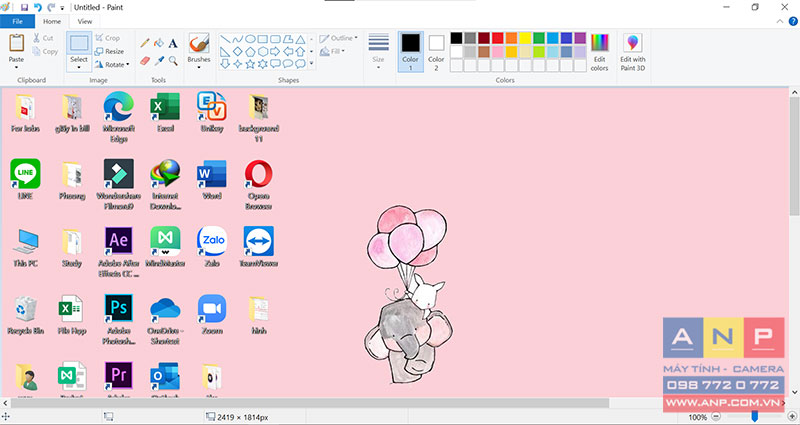
Task: Activate the rectangular Select tool
Action: (x=79, y=43)
